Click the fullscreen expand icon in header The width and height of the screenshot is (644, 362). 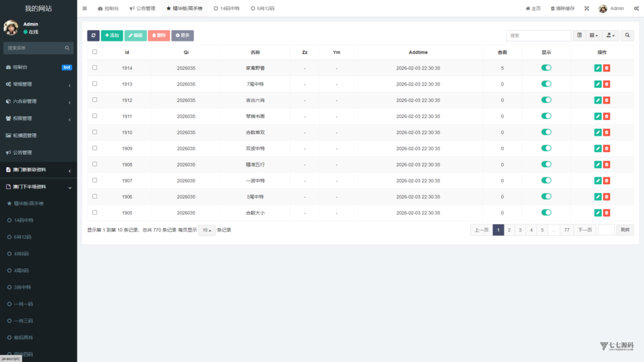[x=587, y=8]
